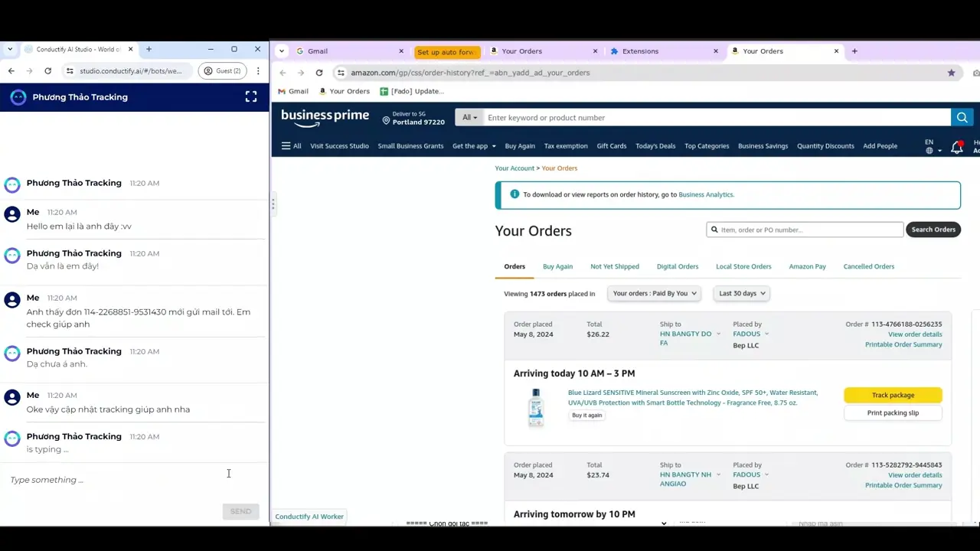Open the [Fado] Update bookmark
The height and width of the screenshot is (551, 980).
pyautogui.click(x=412, y=91)
